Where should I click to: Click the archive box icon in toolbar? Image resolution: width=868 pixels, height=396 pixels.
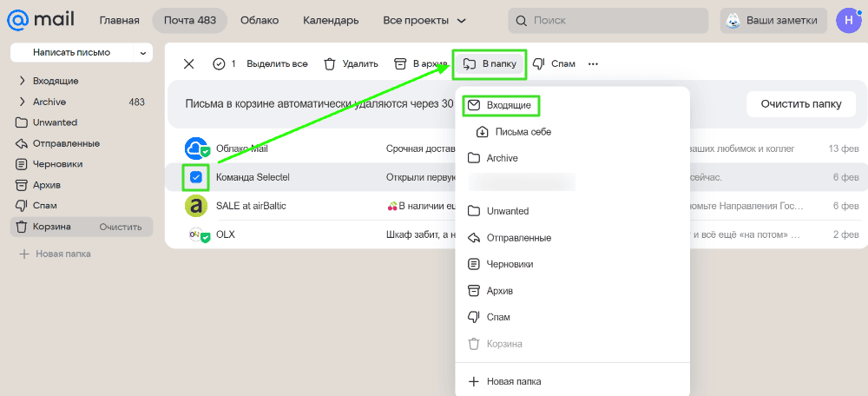coord(400,63)
